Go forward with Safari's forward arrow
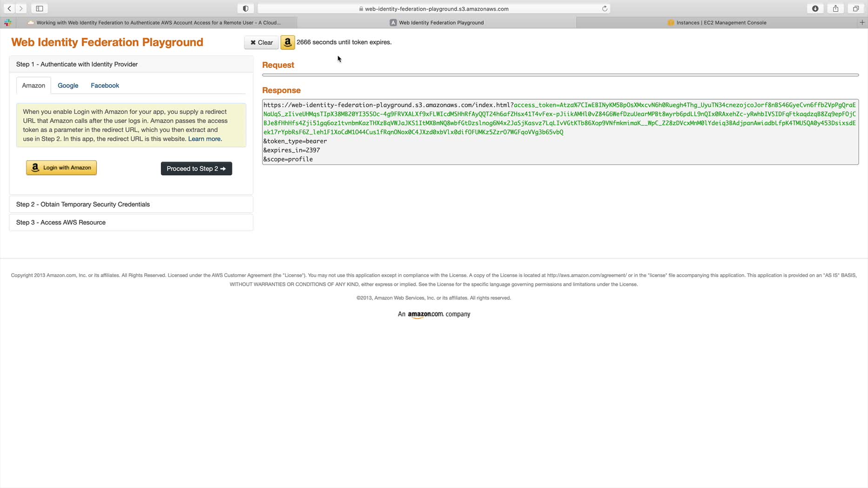868x488 pixels. [x=21, y=8]
